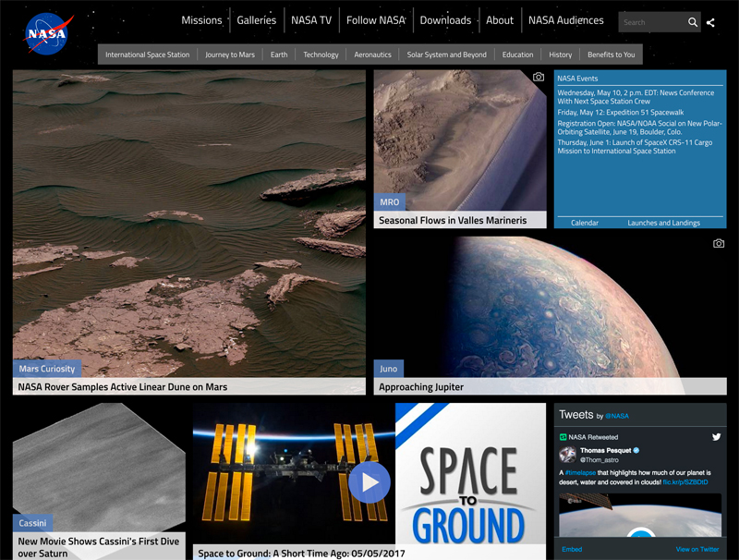
Task: Click the Cassini grayscale Saturn image
Action: [x=99, y=467]
